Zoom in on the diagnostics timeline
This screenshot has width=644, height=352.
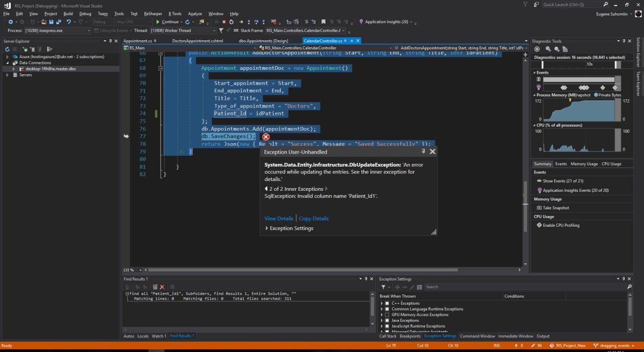click(x=548, y=49)
